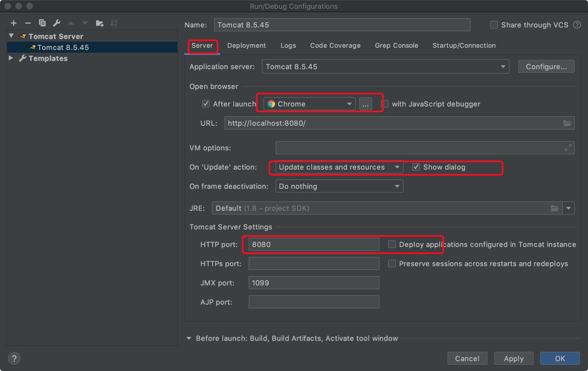The height and width of the screenshot is (371, 588).
Task: Click into the AJP port field
Action: click(x=314, y=302)
